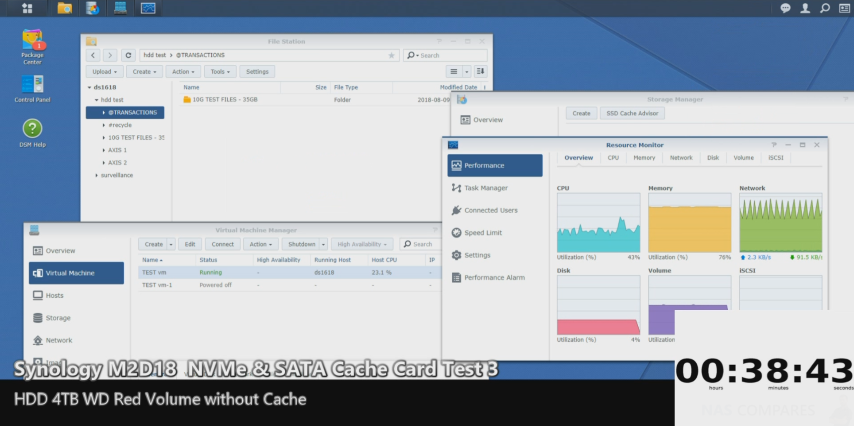Image resolution: width=854 pixels, height=426 pixels.
Task: Collapse the ds1618 tree node
Action: [89, 87]
